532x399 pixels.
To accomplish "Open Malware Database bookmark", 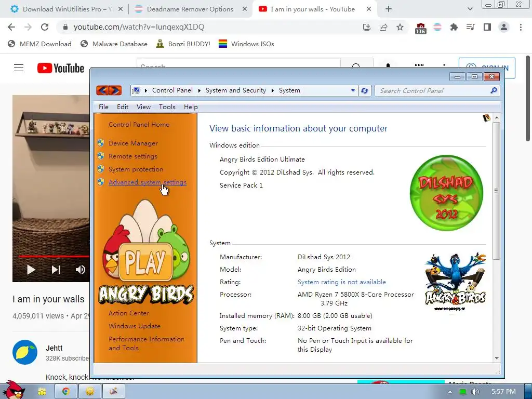I will (x=114, y=44).
